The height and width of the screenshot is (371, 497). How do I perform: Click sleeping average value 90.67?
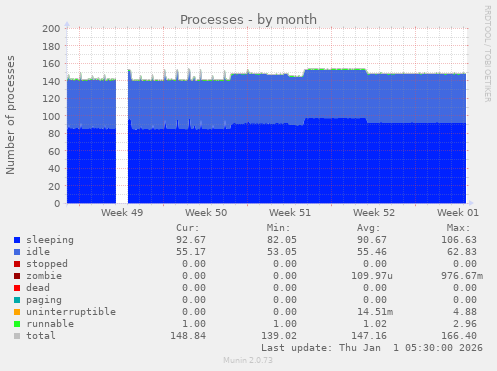tap(372, 240)
